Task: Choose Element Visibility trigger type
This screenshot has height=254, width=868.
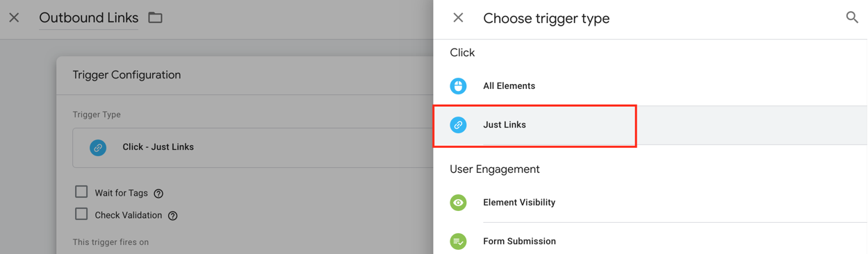Action: [x=650, y=203]
